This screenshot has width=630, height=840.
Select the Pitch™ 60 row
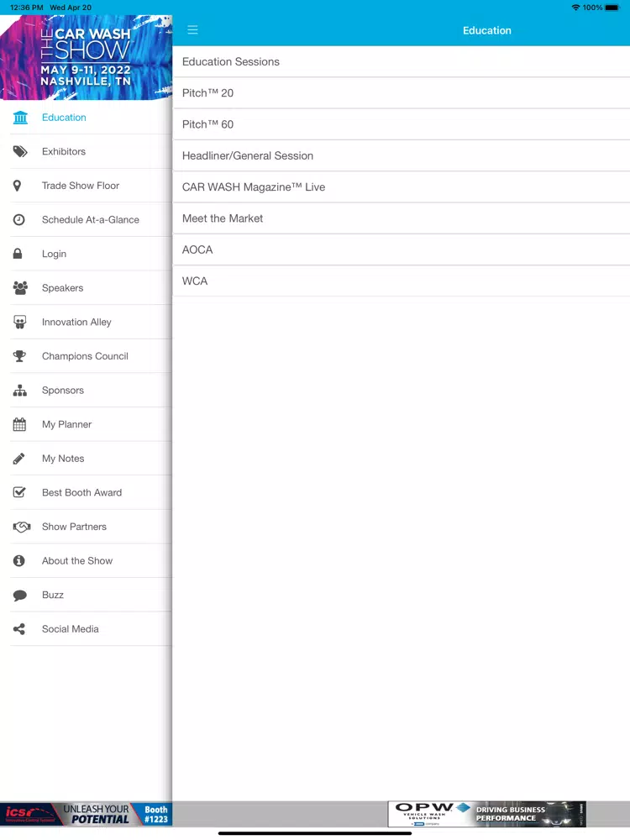coord(402,124)
